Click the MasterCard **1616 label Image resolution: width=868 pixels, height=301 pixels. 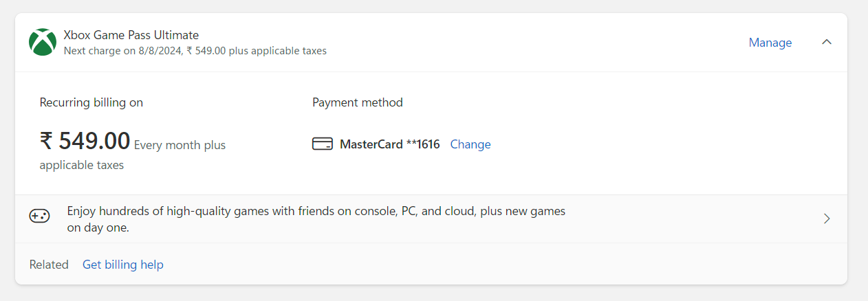click(x=390, y=144)
